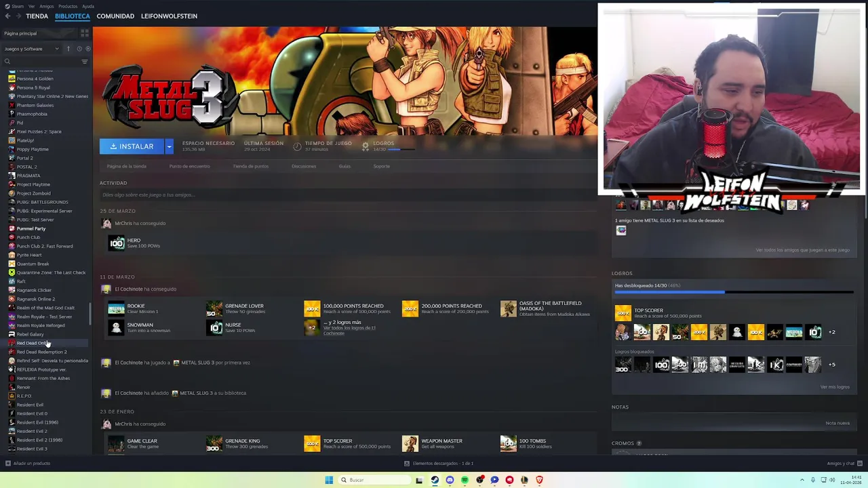Click the 'Diles algo sobre este juego' field
This screenshot has width=868, height=488.
tap(347, 195)
